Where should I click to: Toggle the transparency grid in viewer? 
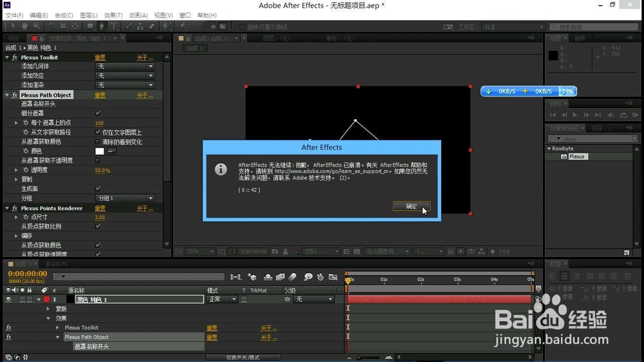357,251
